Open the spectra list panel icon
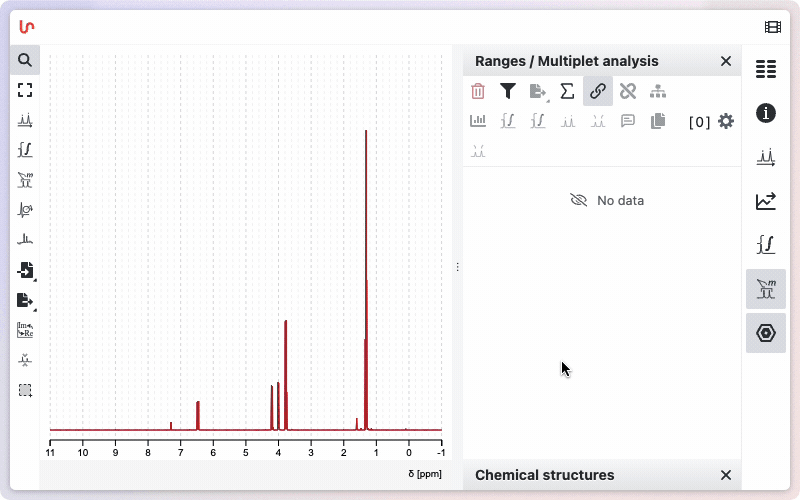The width and height of the screenshot is (800, 500). coord(766,69)
